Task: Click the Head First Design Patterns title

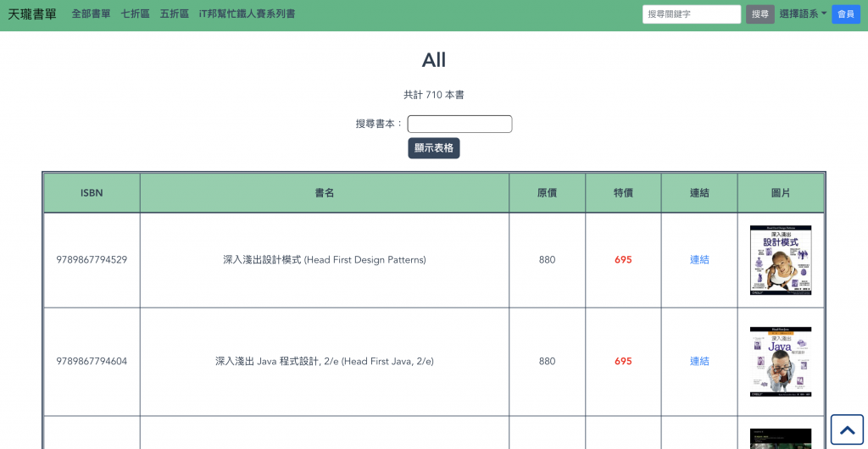Action: click(x=325, y=260)
